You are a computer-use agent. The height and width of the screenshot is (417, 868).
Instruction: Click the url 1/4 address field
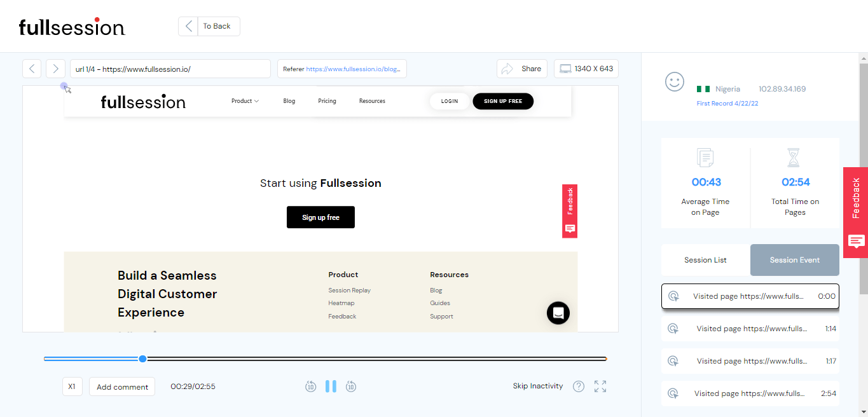click(170, 69)
